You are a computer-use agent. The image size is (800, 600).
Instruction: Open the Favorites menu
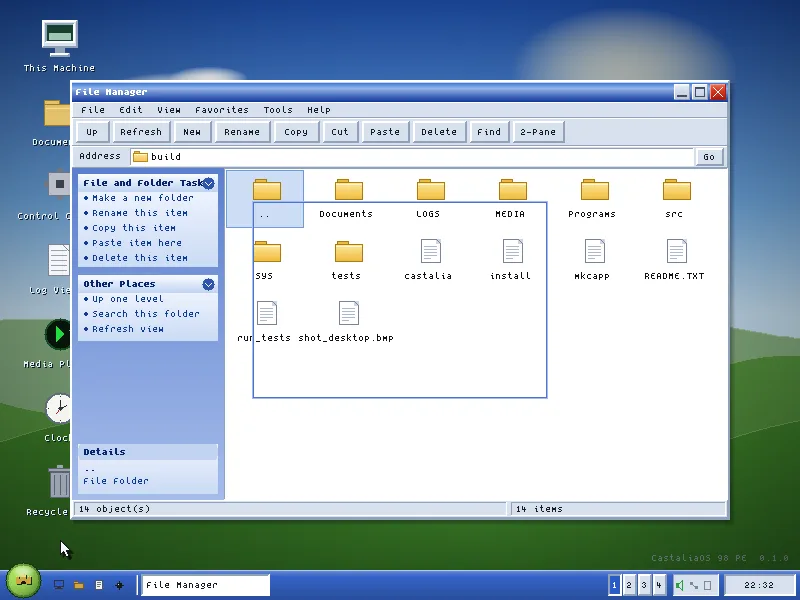point(222,110)
